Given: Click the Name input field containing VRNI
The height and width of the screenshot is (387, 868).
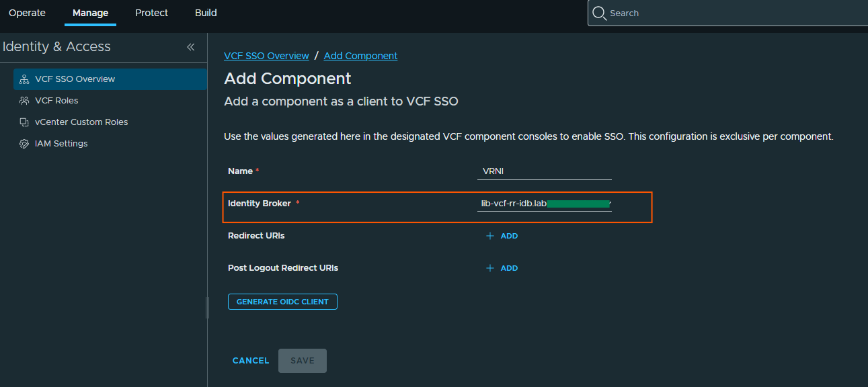Looking at the screenshot, I should (545, 171).
